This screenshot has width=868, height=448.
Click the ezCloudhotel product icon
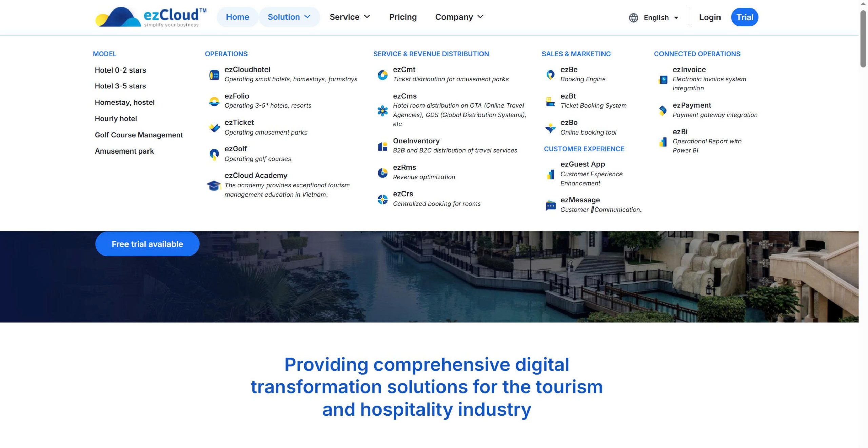(214, 75)
